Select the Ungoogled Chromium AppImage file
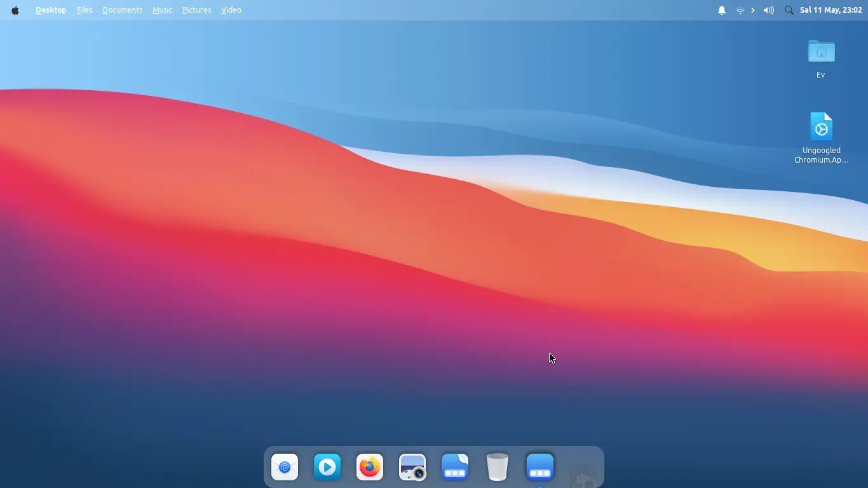 (x=821, y=127)
